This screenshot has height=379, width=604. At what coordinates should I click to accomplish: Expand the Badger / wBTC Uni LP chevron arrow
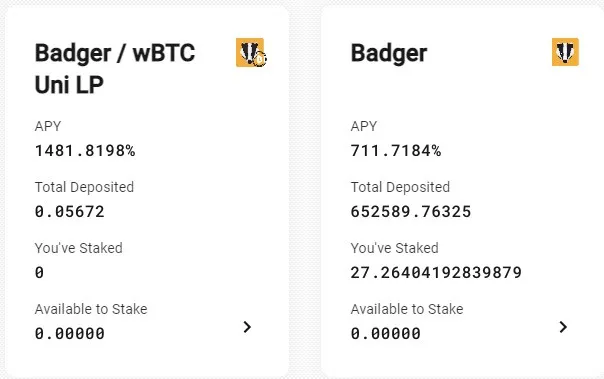247,327
